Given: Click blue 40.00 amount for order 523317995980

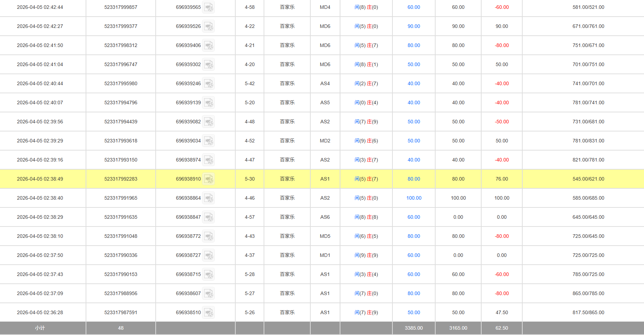Looking at the screenshot, I should pyautogui.click(x=414, y=84).
